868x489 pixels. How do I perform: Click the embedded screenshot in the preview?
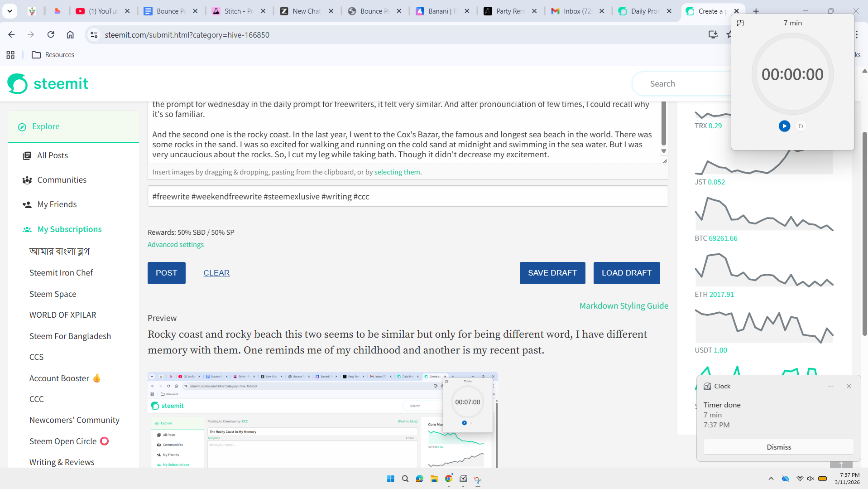(x=323, y=420)
